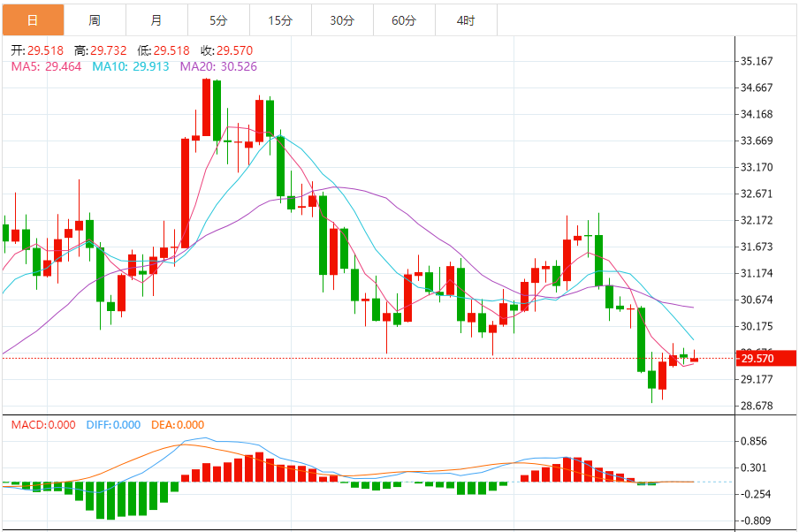Select the 日 daily timeframe tab

pyautogui.click(x=33, y=20)
